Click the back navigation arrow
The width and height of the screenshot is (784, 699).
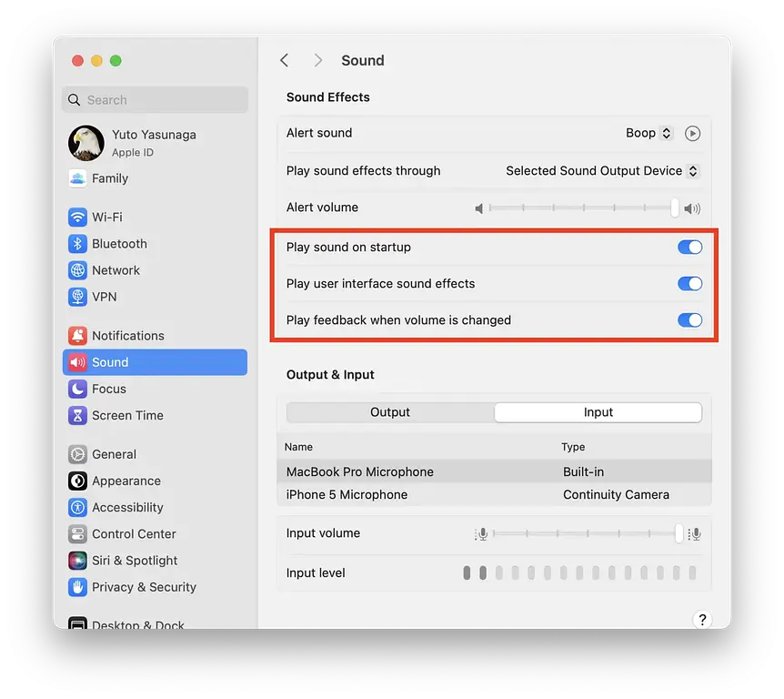coord(284,59)
